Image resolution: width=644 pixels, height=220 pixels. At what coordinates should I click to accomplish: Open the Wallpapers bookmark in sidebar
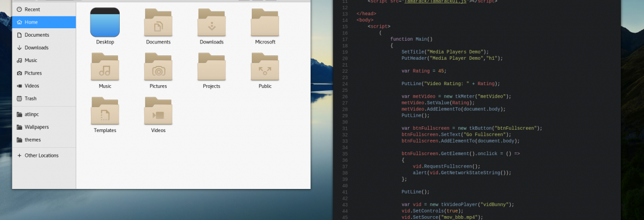pyautogui.click(x=44, y=127)
